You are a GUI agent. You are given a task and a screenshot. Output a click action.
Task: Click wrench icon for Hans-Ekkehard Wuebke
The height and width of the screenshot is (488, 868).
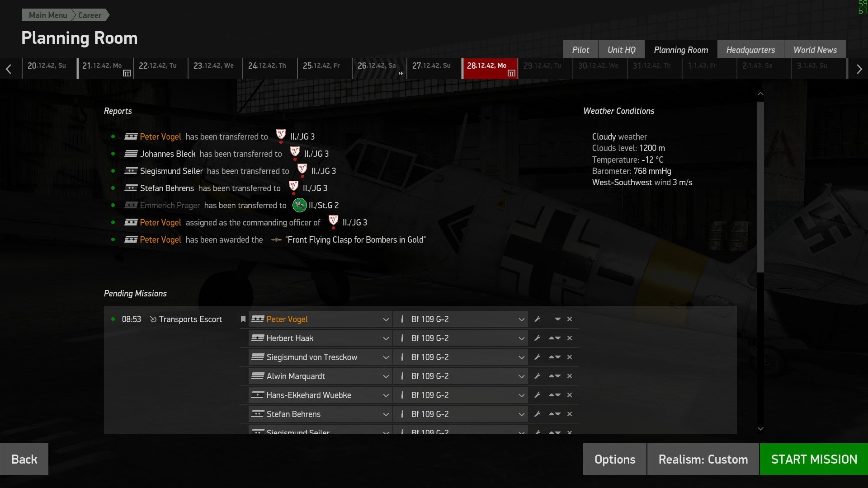[x=537, y=395]
